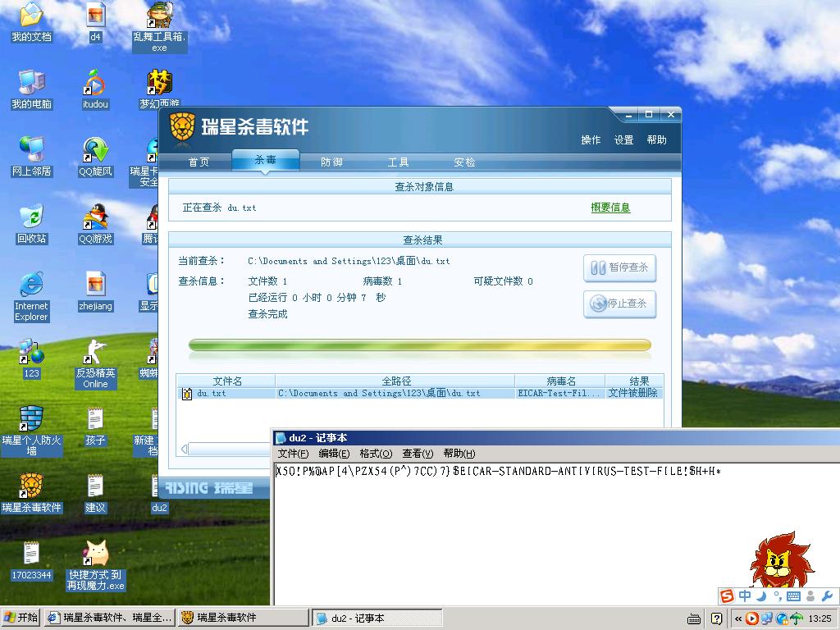
Task: Open Notepad 格式(O) menu
Action: pyautogui.click(x=376, y=454)
